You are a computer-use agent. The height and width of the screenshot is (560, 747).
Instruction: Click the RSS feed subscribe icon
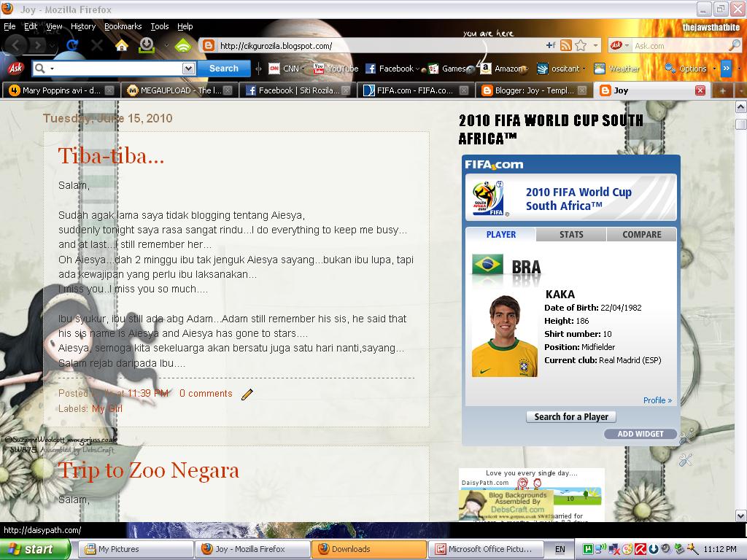pos(565,46)
